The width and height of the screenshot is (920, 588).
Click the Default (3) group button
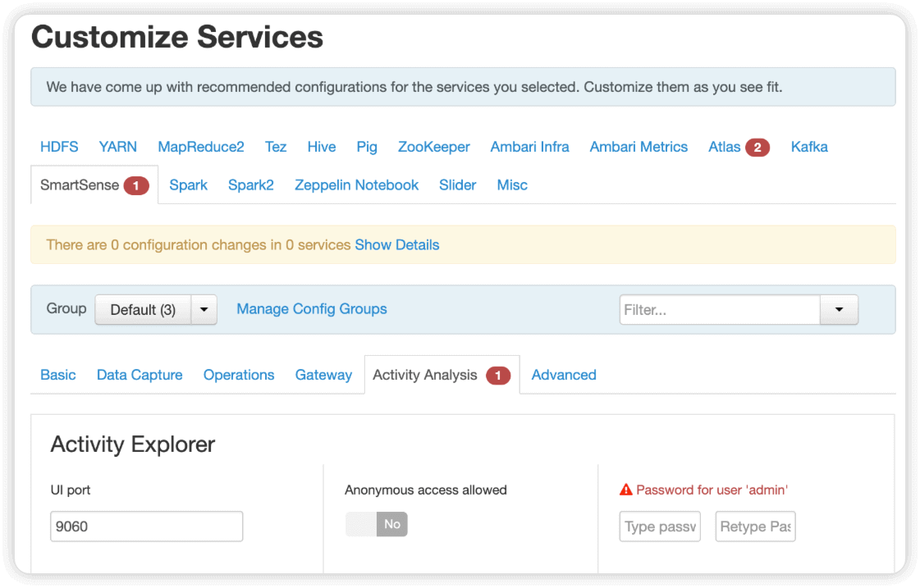(143, 309)
